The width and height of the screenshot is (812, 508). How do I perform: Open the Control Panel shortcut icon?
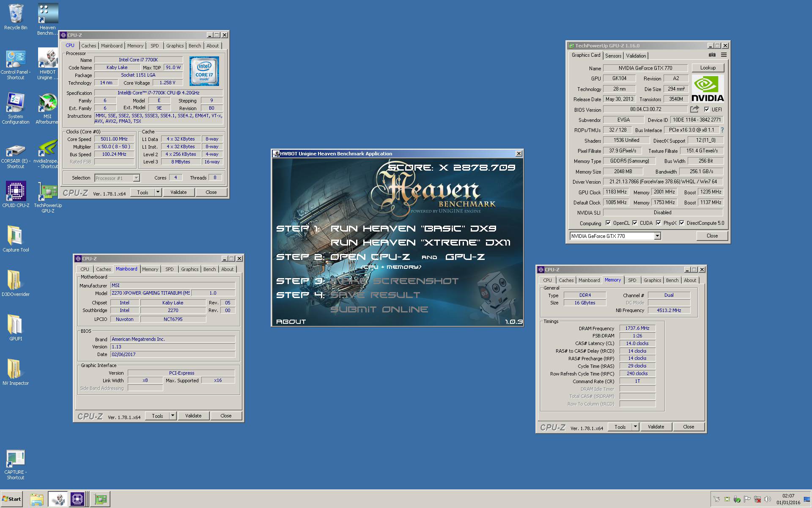coord(16,64)
